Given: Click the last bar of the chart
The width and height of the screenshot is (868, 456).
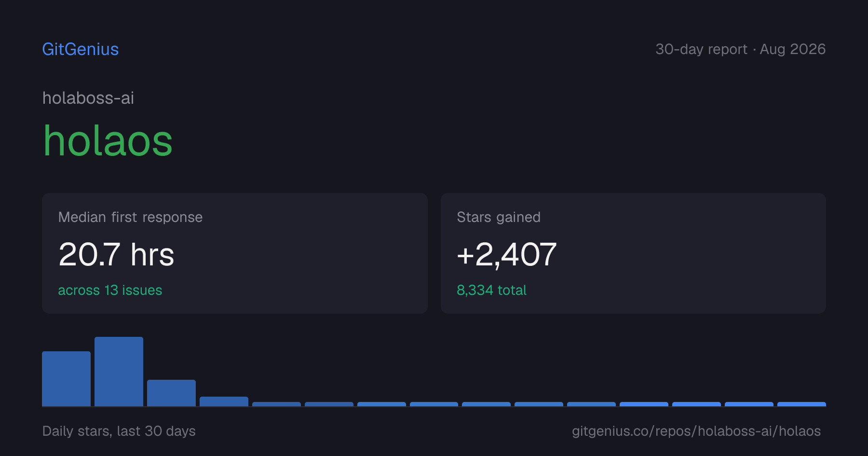Looking at the screenshot, I should point(801,404).
